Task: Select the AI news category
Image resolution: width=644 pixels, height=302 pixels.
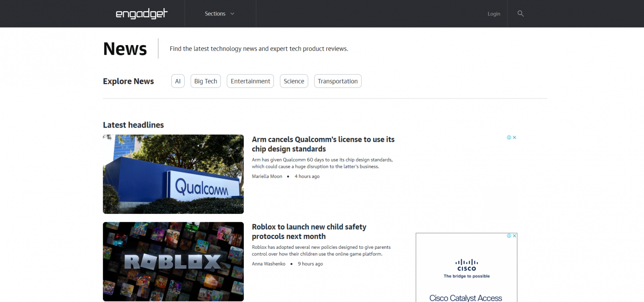Action: click(178, 81)
